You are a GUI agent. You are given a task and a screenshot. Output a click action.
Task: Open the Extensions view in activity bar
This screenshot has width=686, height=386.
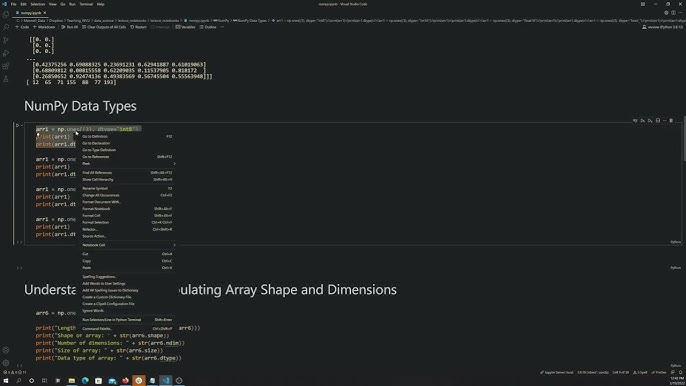pyautogui.click(x=6, y=67)
